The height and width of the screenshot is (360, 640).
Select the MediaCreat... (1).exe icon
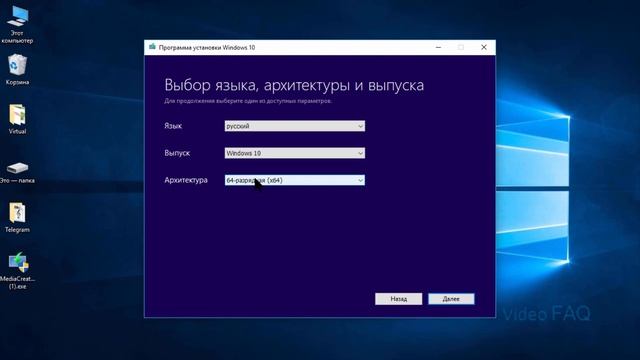click(x=18, y=270)
